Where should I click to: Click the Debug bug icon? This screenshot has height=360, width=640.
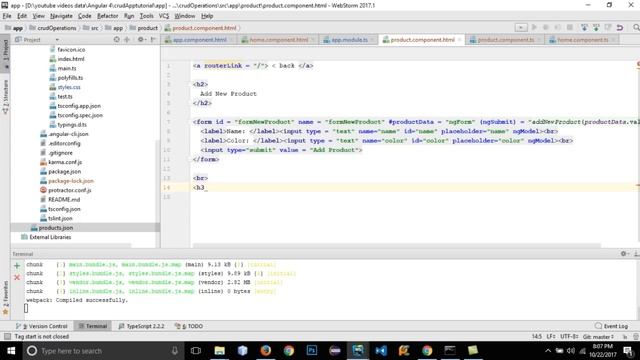tap(546, 27)
